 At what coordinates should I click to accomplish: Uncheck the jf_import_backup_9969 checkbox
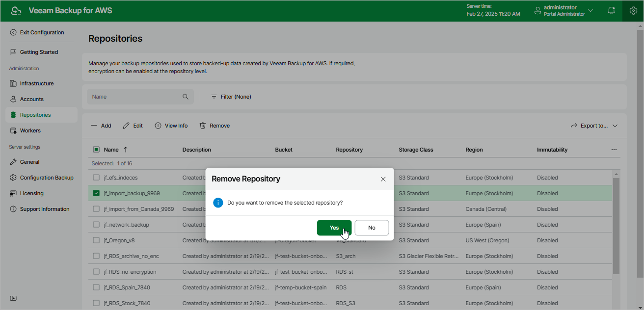tap(96, 193)
